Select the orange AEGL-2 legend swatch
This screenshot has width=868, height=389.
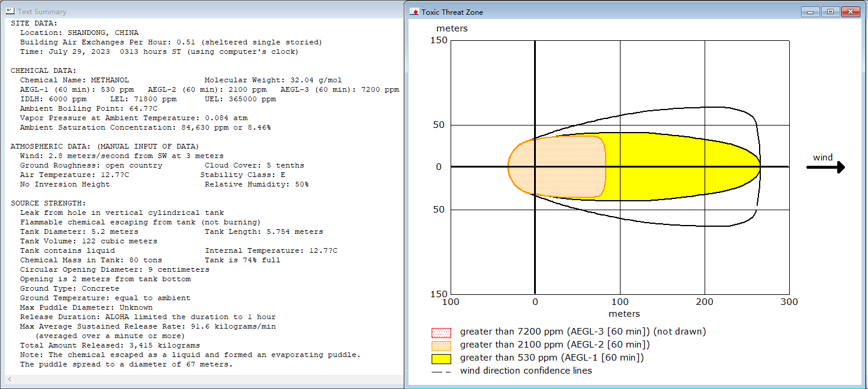point(441,345)
